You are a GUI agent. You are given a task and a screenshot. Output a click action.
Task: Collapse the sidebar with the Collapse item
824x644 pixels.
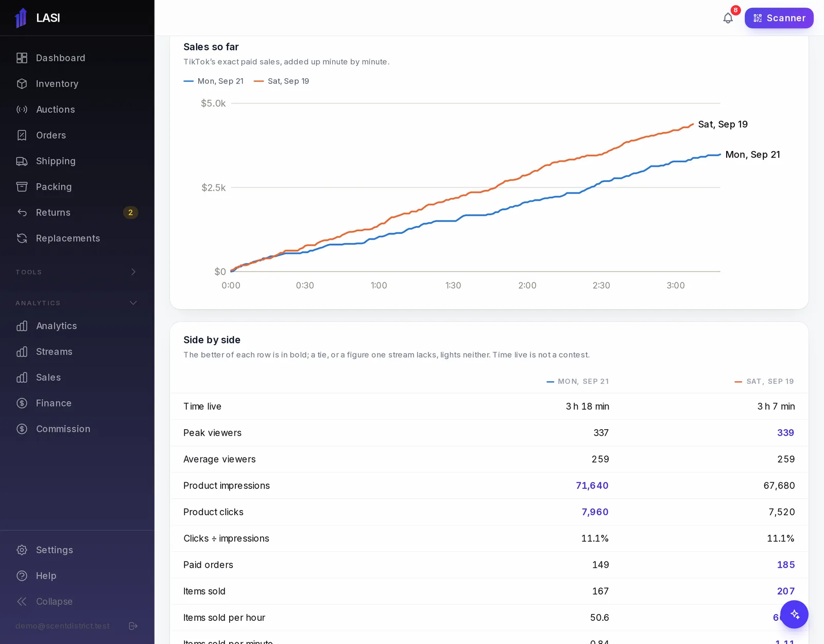click(77, 602)
